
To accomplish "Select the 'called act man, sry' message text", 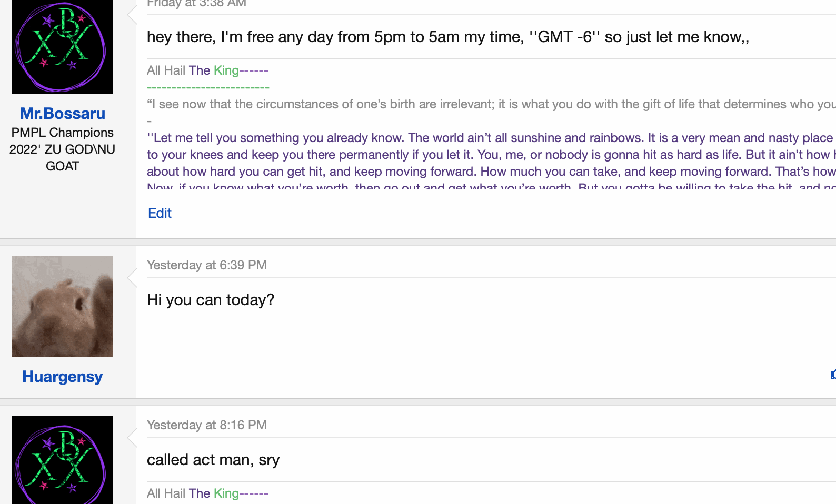I will pos(213,460).
